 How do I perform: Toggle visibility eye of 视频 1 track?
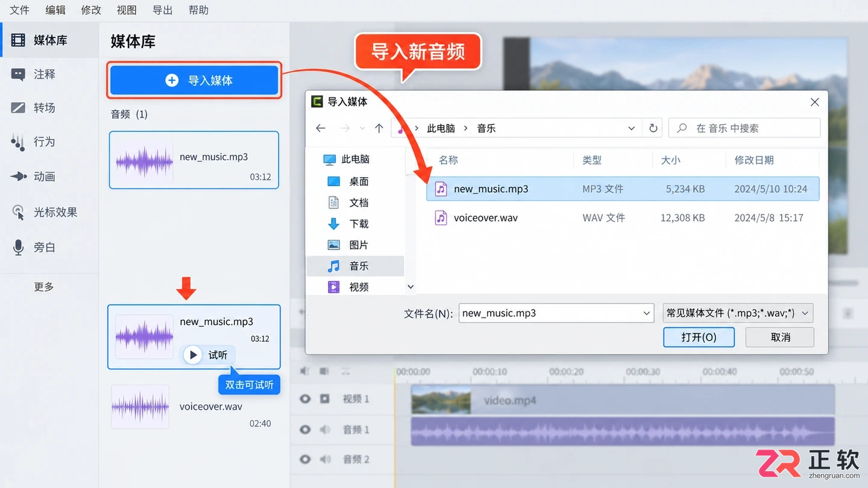point(305,399)
